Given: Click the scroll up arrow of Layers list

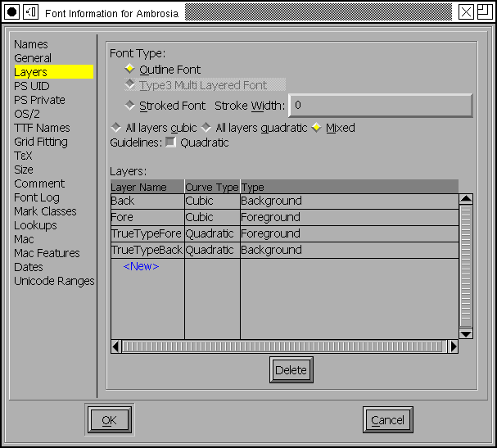Looking at the screenshot, I should (x=466, y=199).
